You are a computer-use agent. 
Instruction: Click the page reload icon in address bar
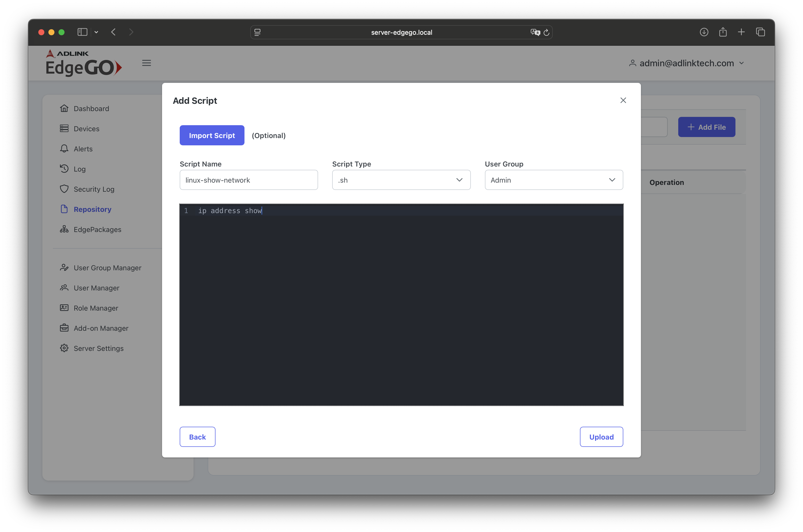(x=546, y=32)
